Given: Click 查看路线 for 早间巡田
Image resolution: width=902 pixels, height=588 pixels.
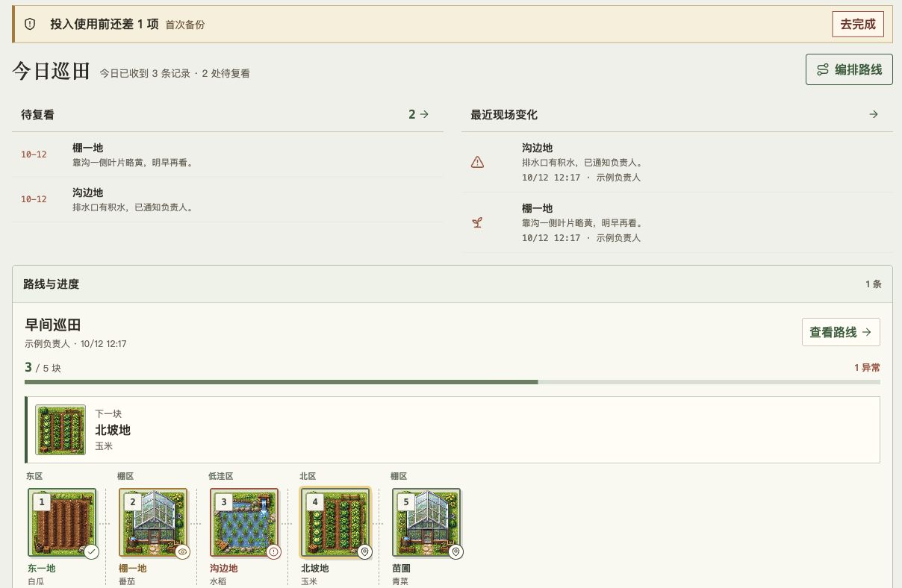Looking at the screenshot, I should (x=841, y=332).
